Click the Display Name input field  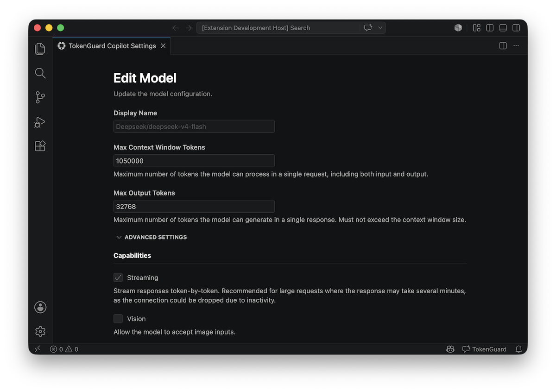coord(194,126)
